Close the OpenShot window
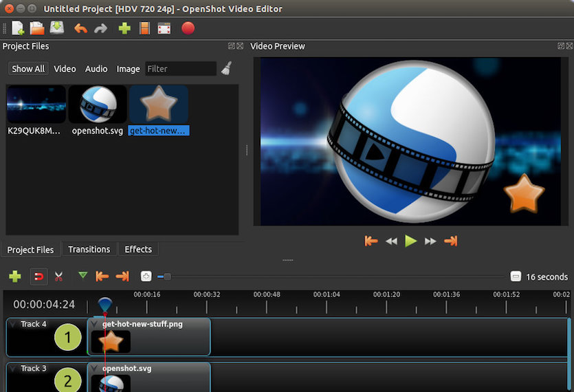574x392 pixels. pyautogui.click(x=10, y=8)
